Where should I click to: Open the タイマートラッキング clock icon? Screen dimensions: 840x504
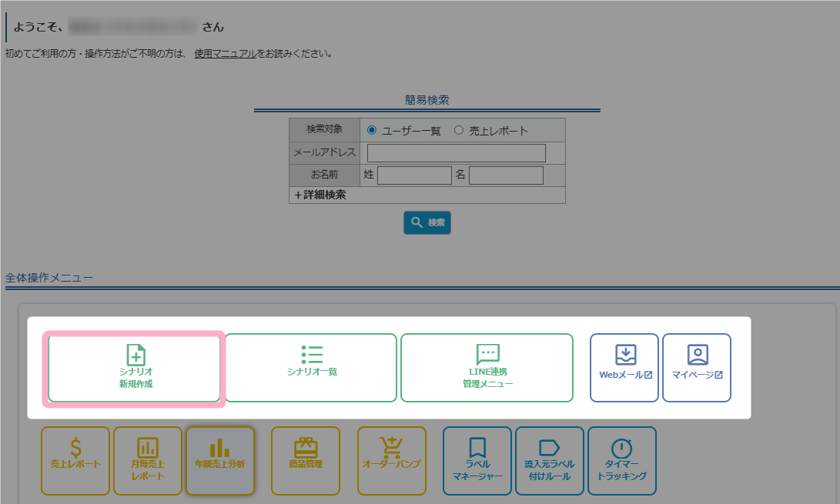pos(621,448)
